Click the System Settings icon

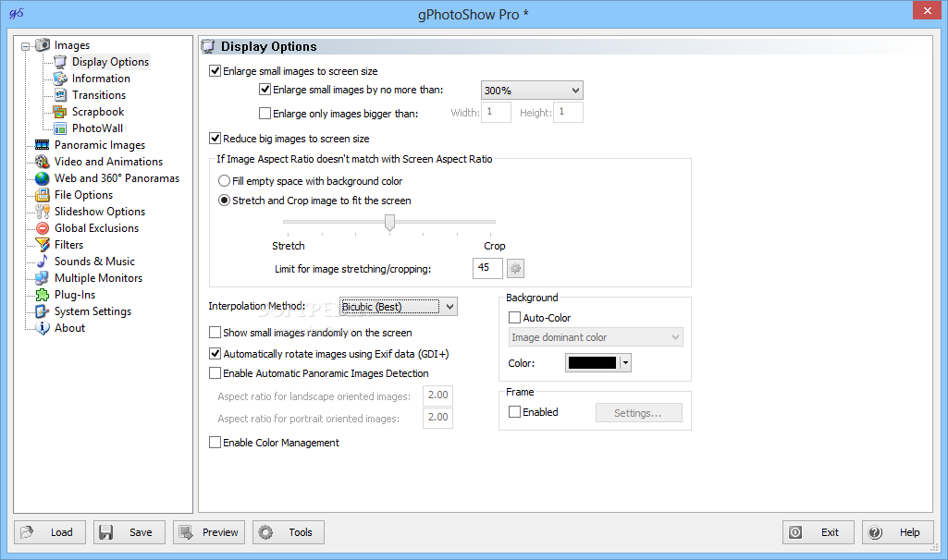click(43, 311)
